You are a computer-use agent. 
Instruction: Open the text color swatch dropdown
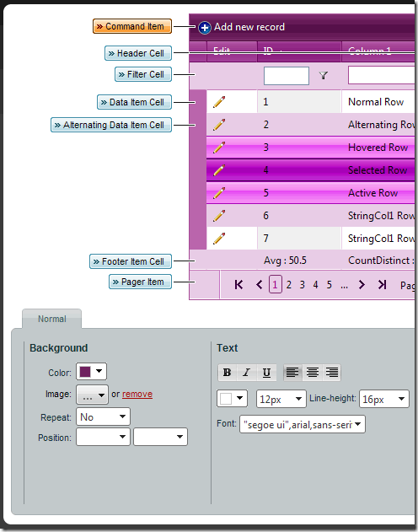tap(233, 398)
